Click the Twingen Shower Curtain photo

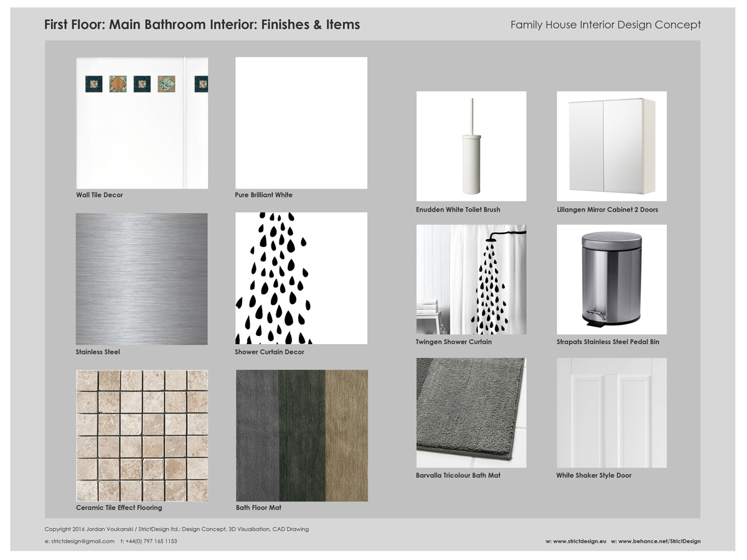pos(471,279)
